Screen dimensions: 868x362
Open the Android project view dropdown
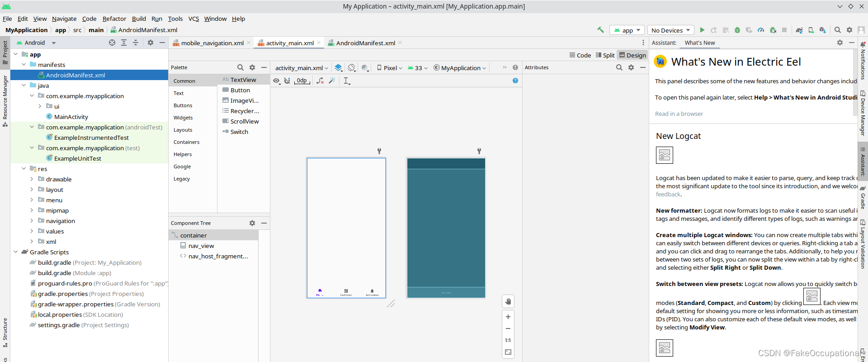tap(36, 43)
